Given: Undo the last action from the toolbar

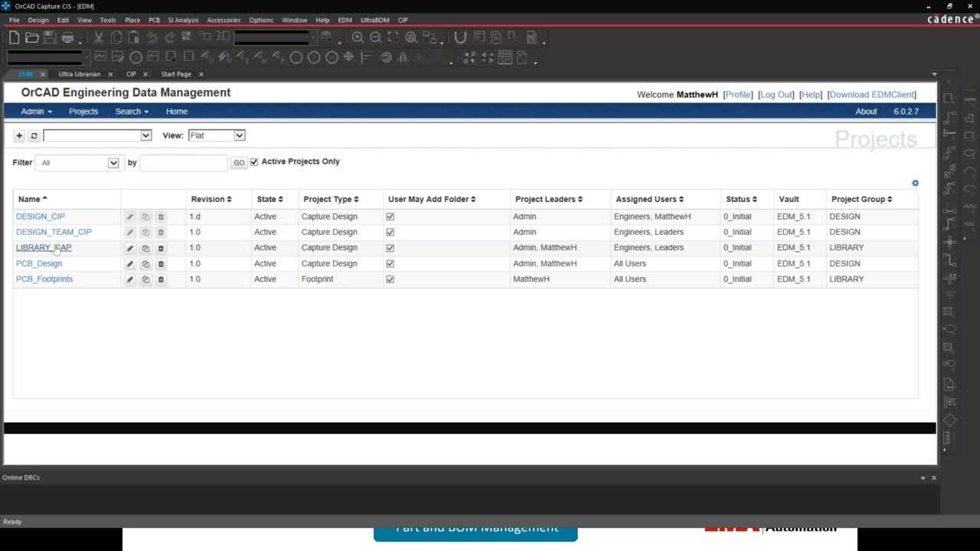Looking at the screenshot, I should [x=152, y=37].
